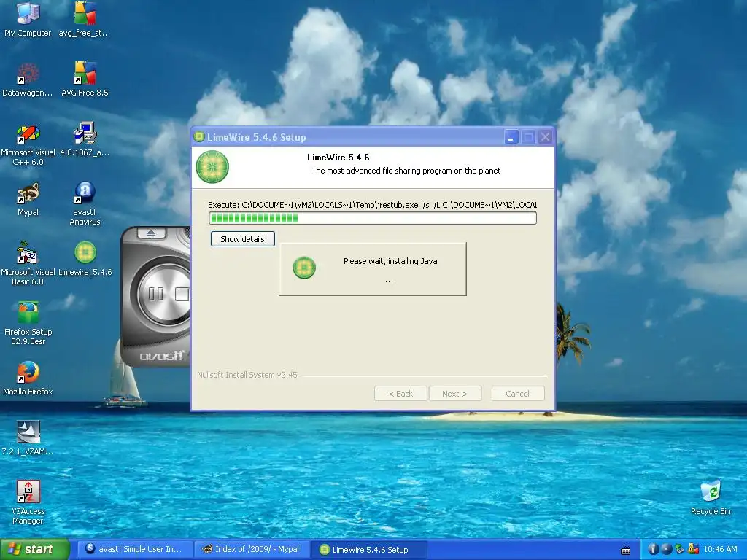Switch to Index of /2009/ - Mypal taskbar item
The image size is (747, 560).
click(252, 549)
